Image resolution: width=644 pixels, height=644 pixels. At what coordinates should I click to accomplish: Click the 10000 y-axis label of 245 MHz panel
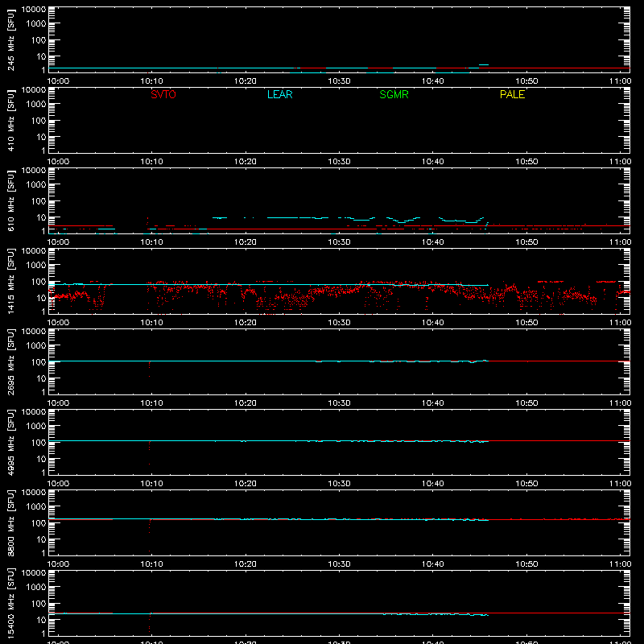[34, 10]
